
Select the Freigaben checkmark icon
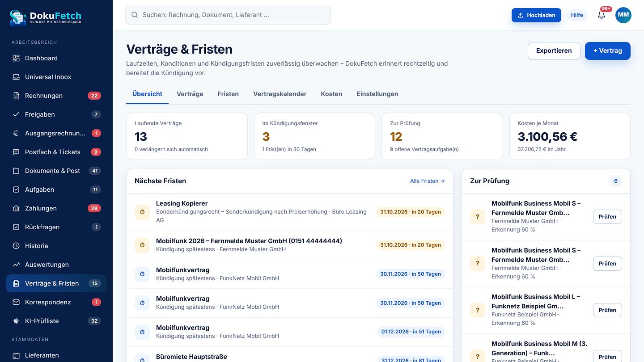[x=16, y=114]
